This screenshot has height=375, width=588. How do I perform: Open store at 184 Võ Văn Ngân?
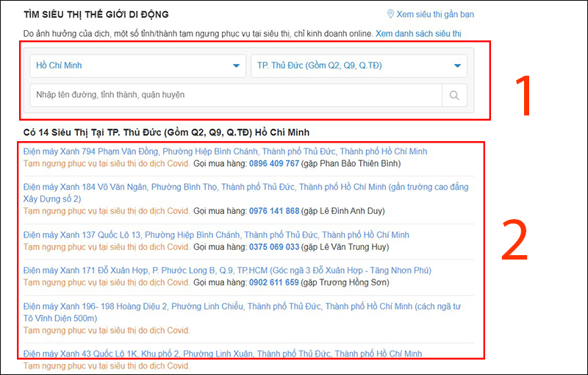point(243,187)
